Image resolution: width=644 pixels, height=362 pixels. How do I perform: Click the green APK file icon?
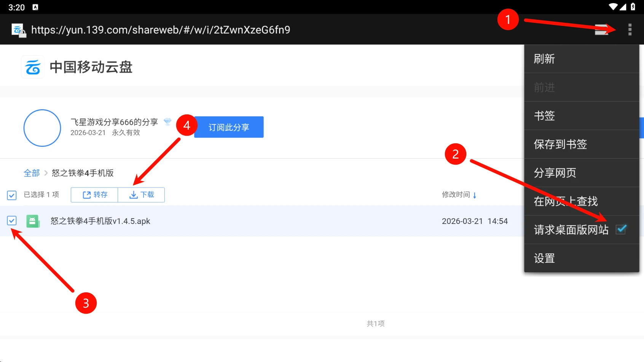pos(33,221)
